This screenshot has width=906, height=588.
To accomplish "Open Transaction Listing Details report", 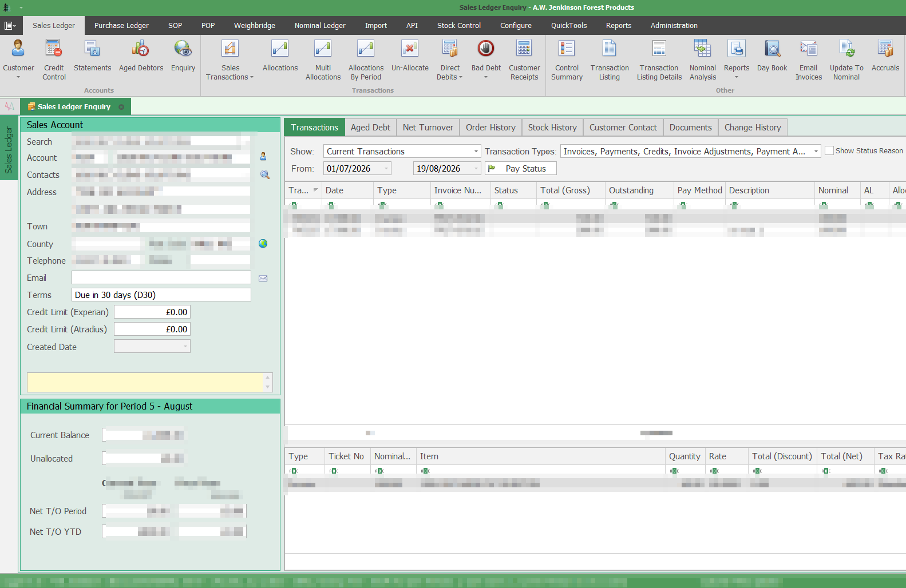I will pyautogui.click(x=659, y=59).
